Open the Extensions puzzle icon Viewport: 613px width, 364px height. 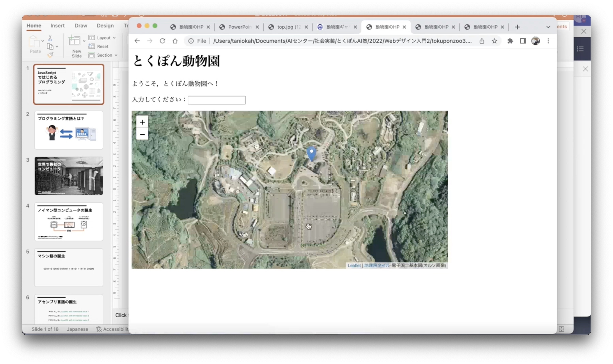tap(510, 41)
